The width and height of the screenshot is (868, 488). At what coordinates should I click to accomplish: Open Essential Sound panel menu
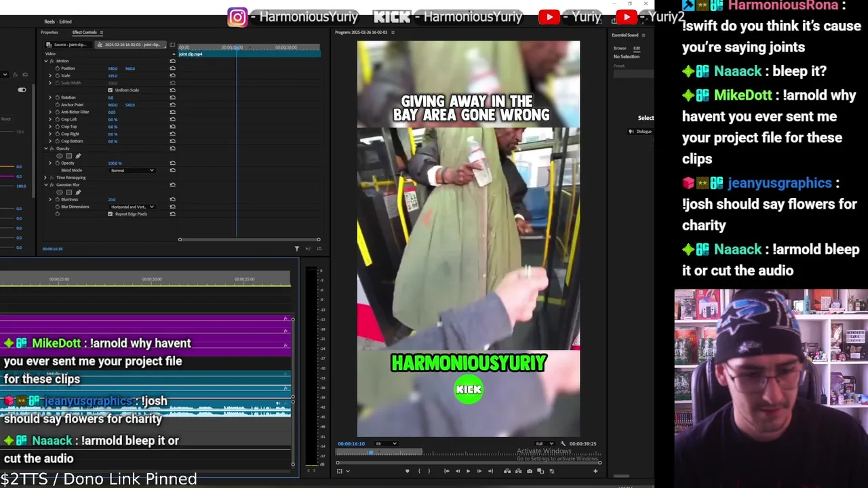pyautogui.click(x=644, y=35)
